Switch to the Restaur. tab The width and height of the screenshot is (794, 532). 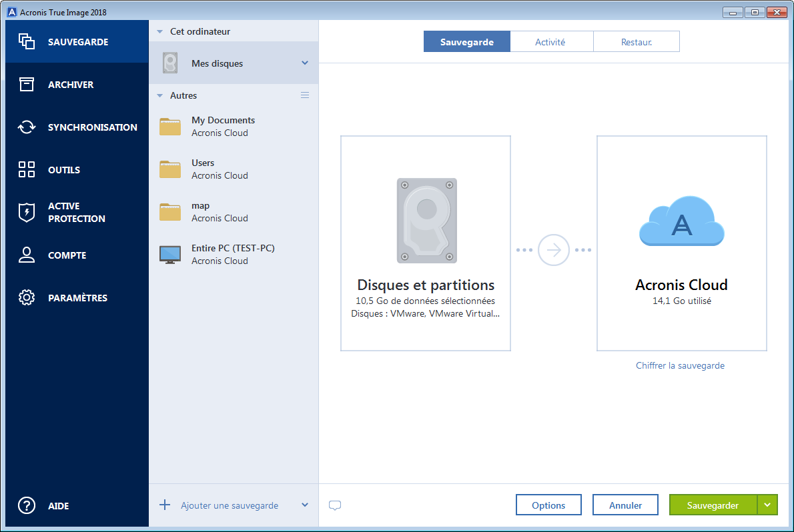click(636, 41)
